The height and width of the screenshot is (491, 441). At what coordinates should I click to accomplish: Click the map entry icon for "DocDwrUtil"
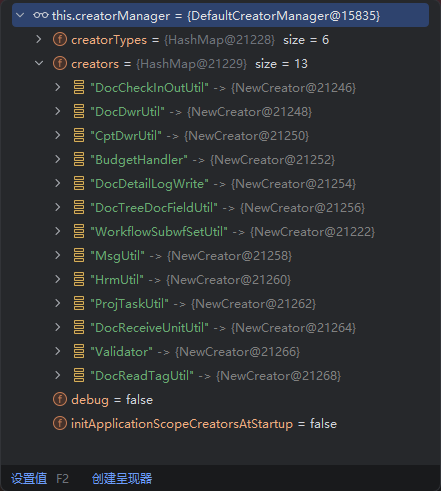tap(79, 111)
